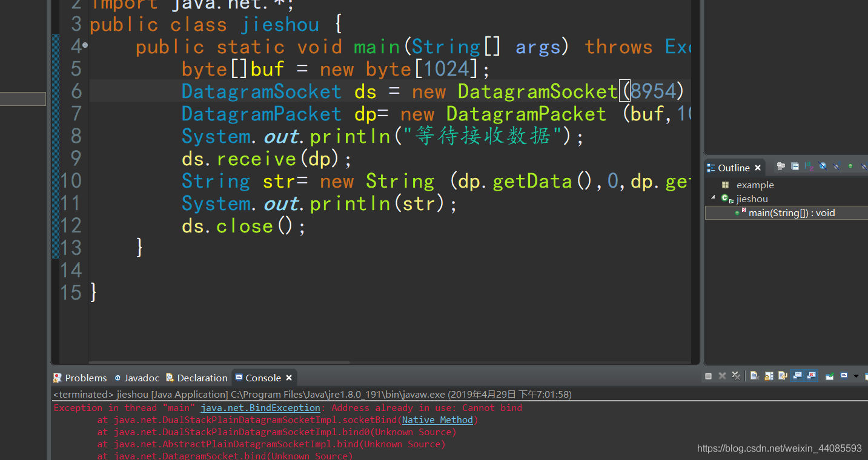This screenshot has height=460, width=868.
Task: Remove all terminated launches in Console
Action: pos(736,376)
